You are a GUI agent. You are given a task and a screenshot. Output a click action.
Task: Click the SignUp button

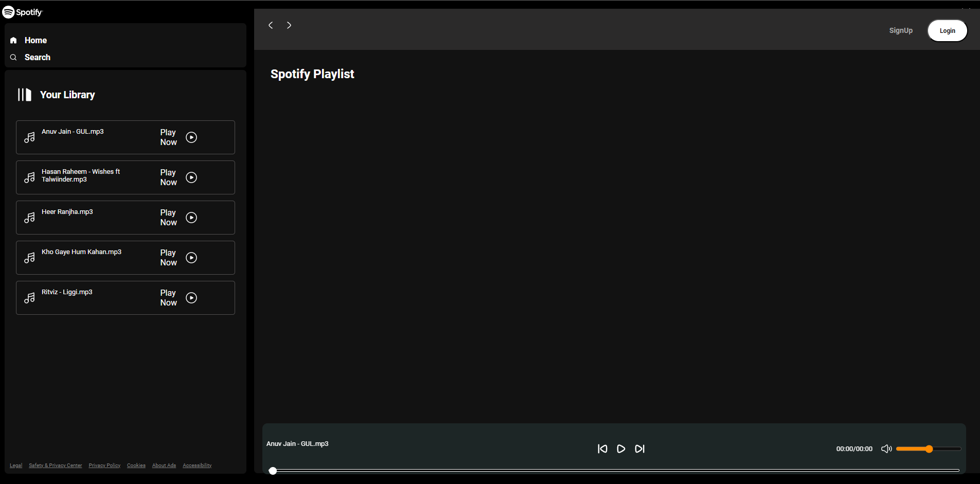click(x=901, y=31)
